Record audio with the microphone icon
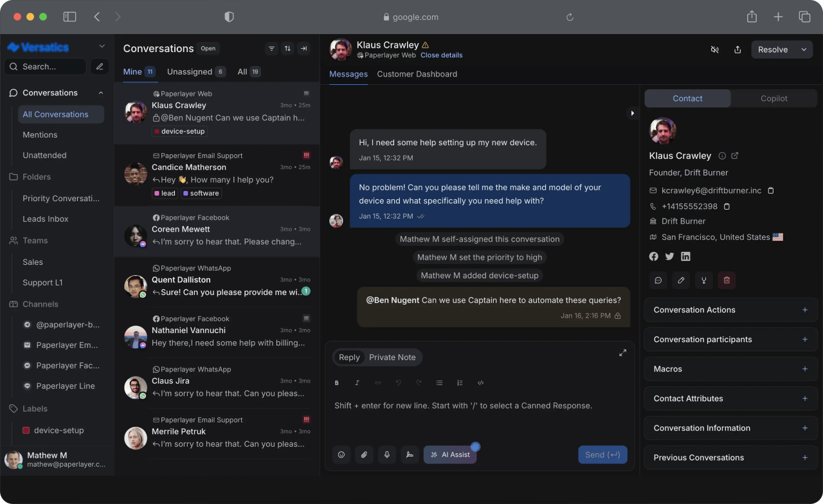 pyautogui.click(x=387, y=455)
